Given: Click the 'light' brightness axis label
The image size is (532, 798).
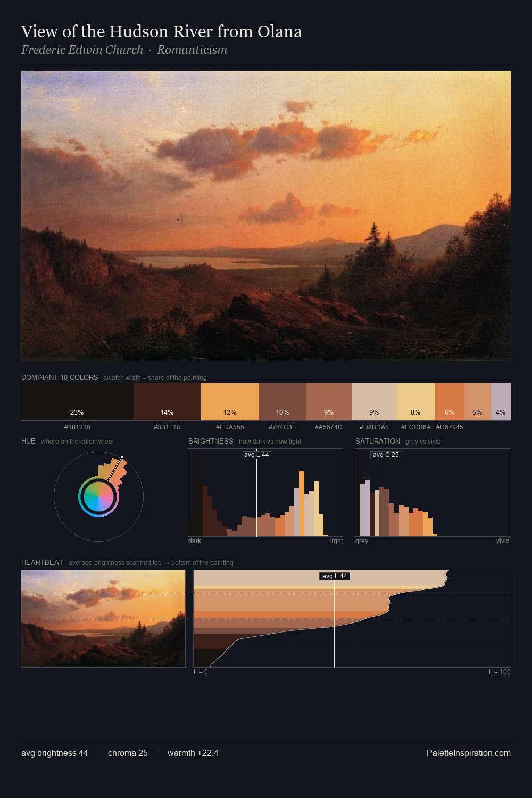Looking at the screenshot, I should coord(336,541).
